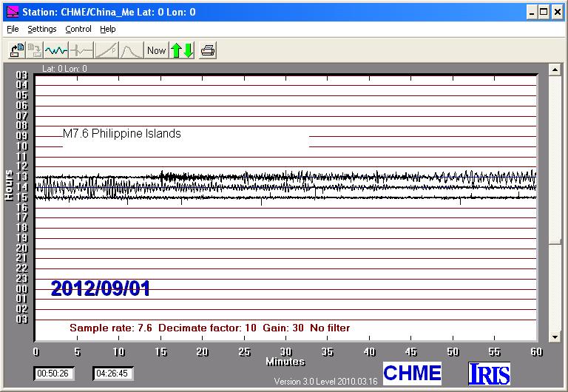Click the 04:26:45 time field
This screenshot has height=392, width=568.
point(113,374)
